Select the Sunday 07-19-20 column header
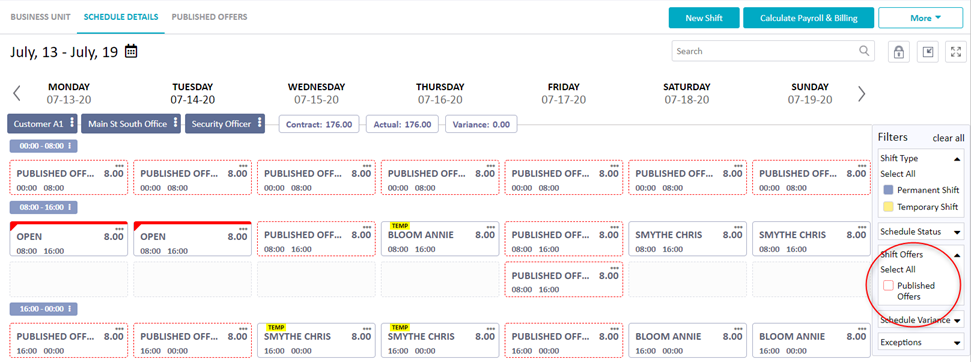Screen dimensions: 971x362 point(809,93)
